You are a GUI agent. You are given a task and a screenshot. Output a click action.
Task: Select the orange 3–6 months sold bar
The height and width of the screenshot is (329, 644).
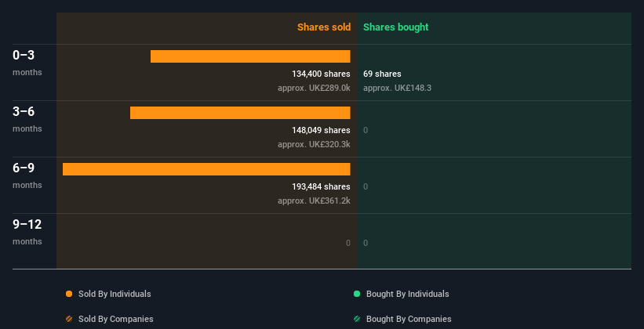(240, 113)
